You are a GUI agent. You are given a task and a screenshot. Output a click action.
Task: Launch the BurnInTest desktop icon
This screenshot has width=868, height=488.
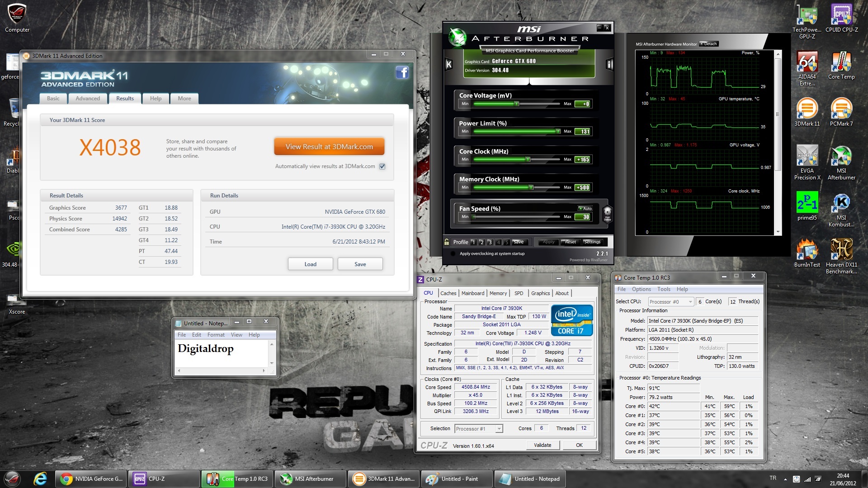coord(807,253)
